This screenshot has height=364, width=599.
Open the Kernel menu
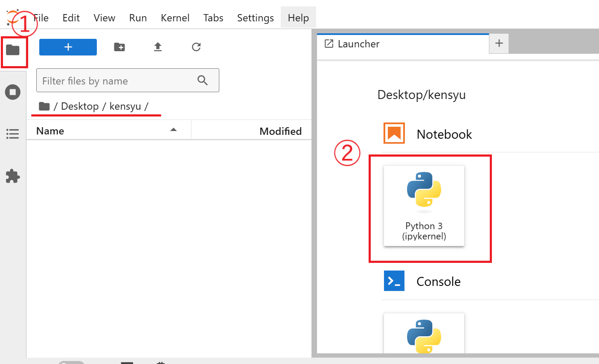175,18
